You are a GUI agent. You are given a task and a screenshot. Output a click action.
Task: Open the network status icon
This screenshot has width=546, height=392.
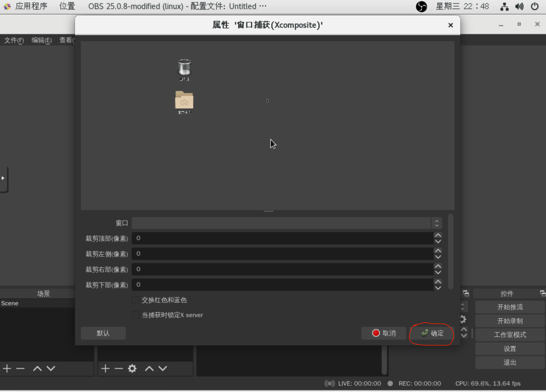504,6
